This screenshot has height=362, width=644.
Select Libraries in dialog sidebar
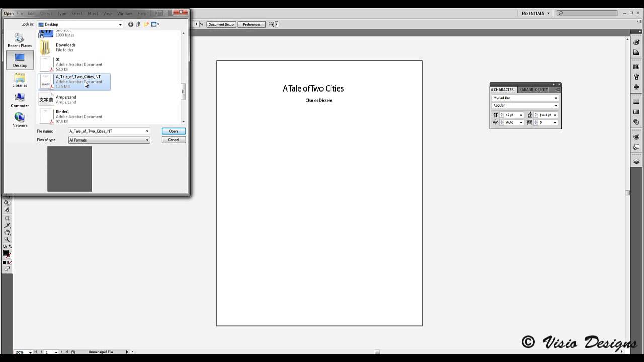coord(20,80)
